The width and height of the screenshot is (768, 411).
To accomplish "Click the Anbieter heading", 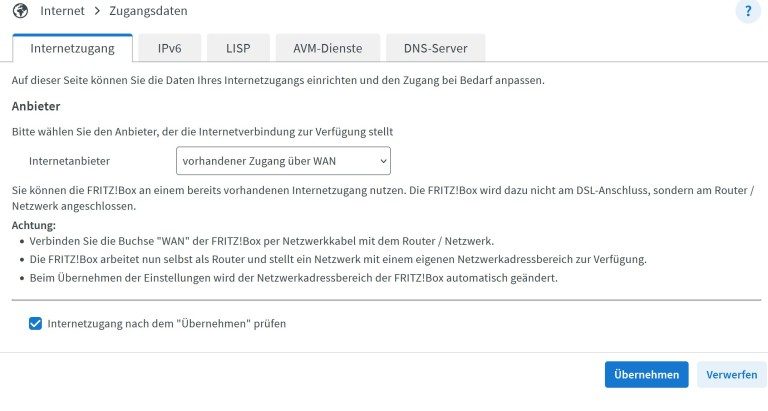I will point(36,106).
